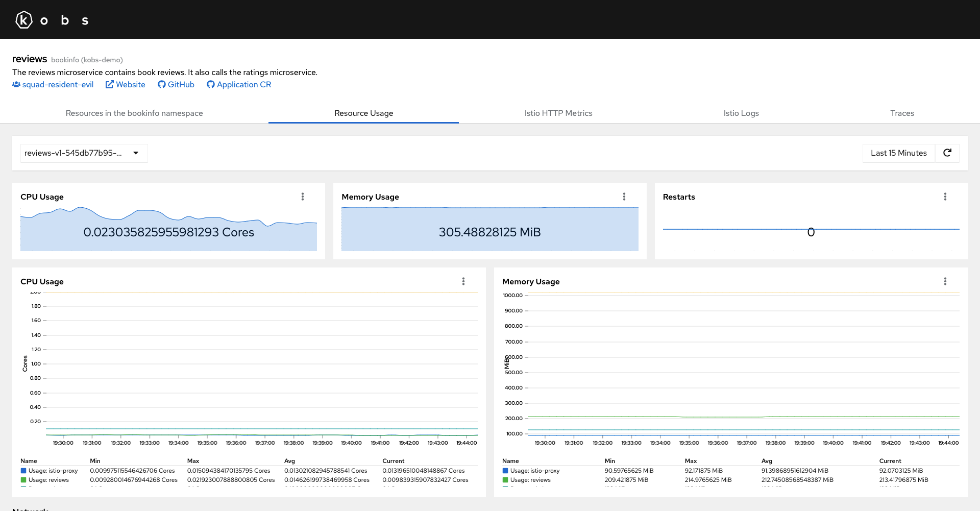This screenshot has height=511, width=980.
Task: Click the pod dropdown caret arrow
Action: (x=136, y=153)
